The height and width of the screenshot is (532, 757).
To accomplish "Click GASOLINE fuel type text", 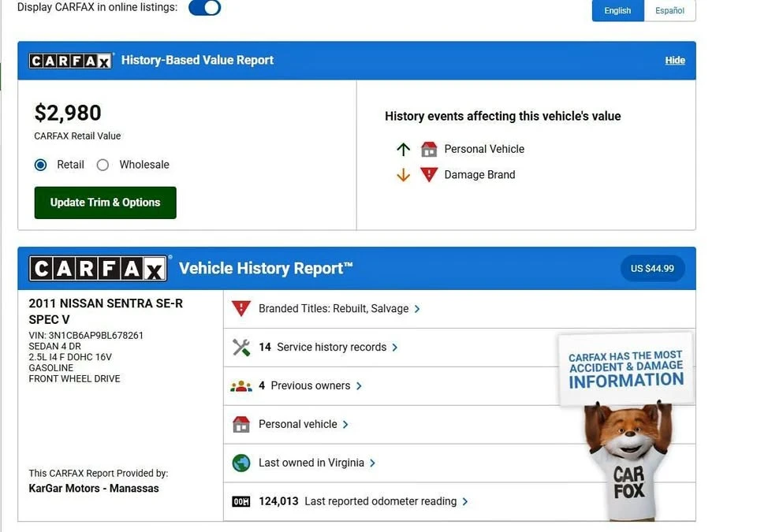I will pos(50,368).
